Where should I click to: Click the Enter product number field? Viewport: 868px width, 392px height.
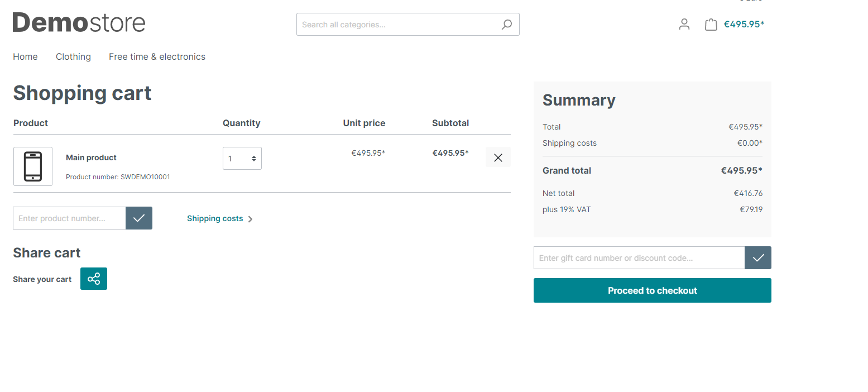pos(69,218)
